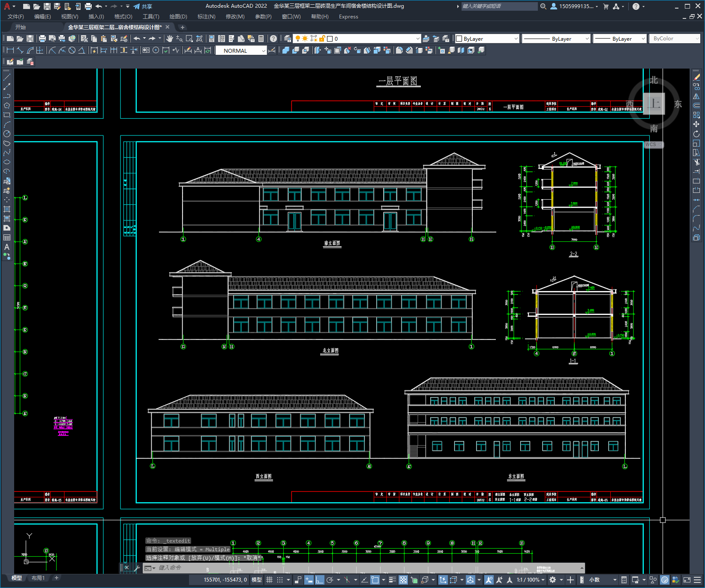This screenshot has width=705, height=588.
Task: Switch to the 布局1 layout tab
Action: point(38,578)
